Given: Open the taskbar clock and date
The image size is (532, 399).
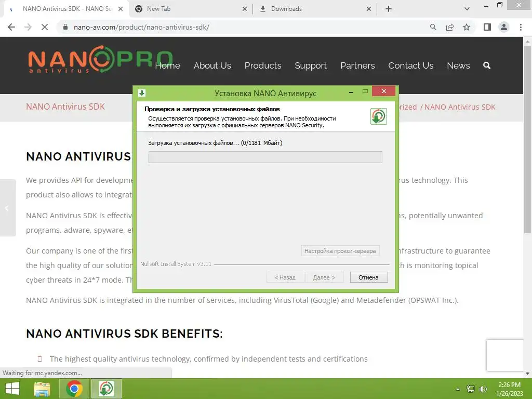Looking at the screenshot, I should tap(510, 389).
